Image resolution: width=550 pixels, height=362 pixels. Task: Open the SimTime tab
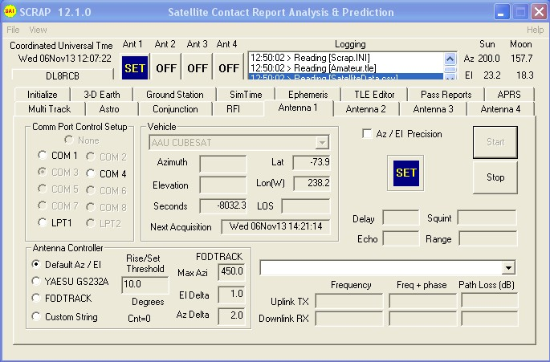[246, 95]
